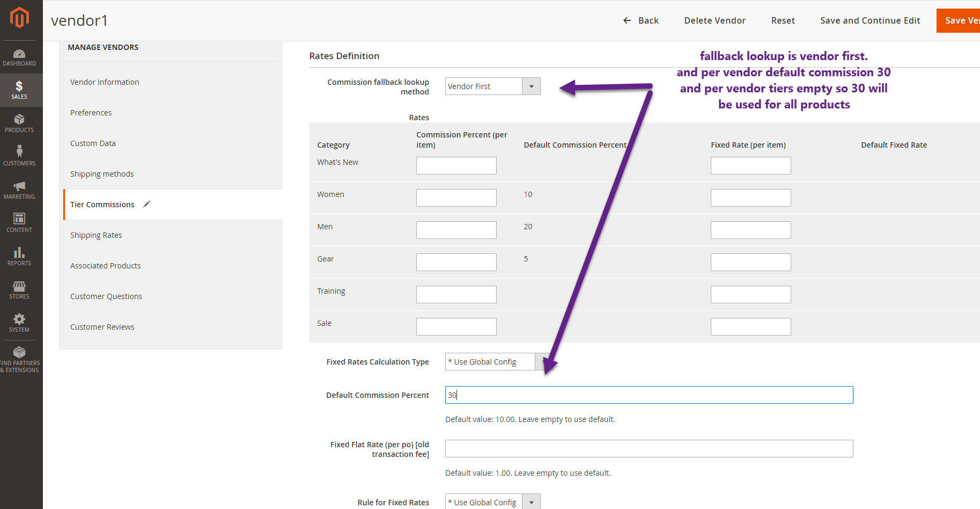
Task: Open the Customer Reviews tab
Action: tap(102, 327)
